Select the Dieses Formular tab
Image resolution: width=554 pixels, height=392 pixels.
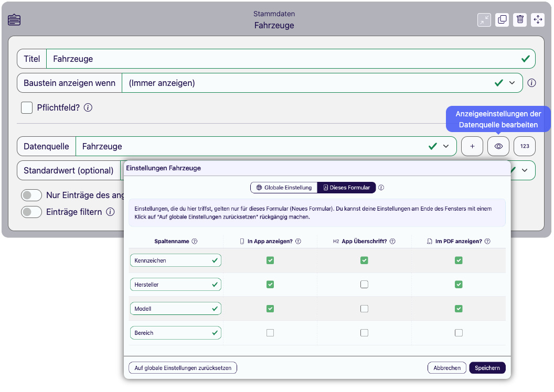pos(347,187)
